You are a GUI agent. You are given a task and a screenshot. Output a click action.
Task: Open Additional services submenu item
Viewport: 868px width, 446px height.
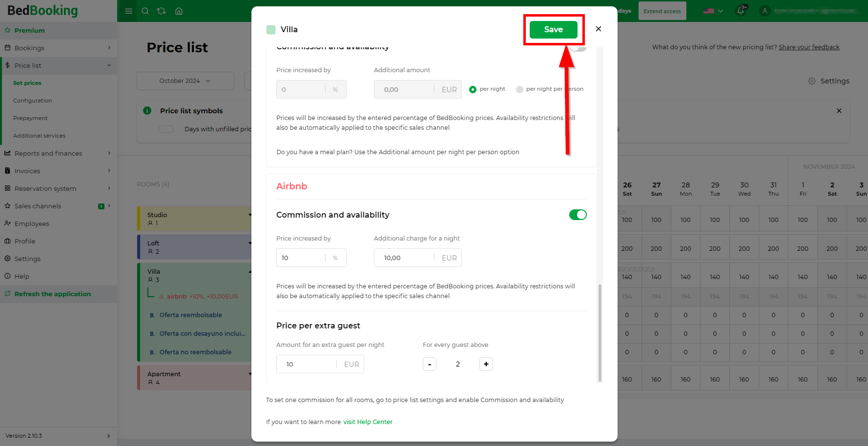click(x=39, y=136)
